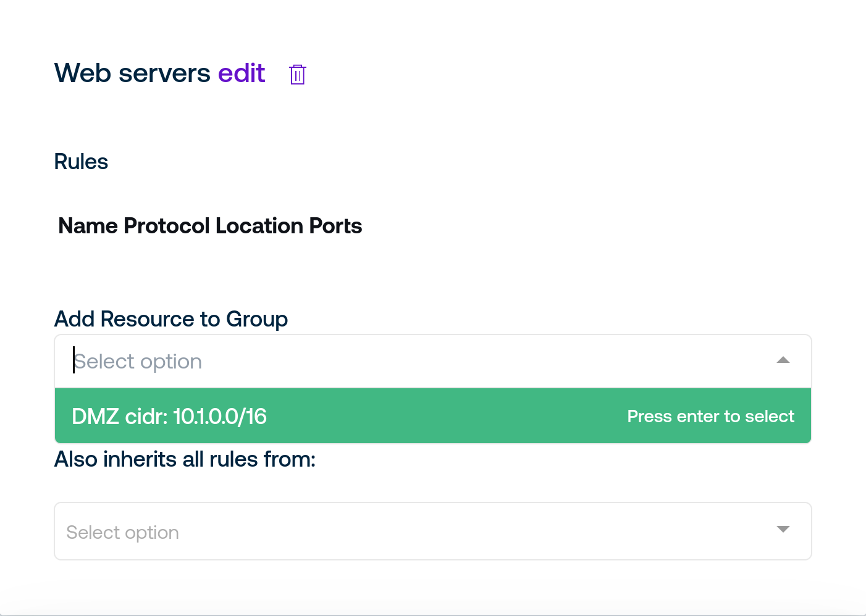The image size is (866, 616).
Task: Click the Protocol column header
Action: [167, 226]
